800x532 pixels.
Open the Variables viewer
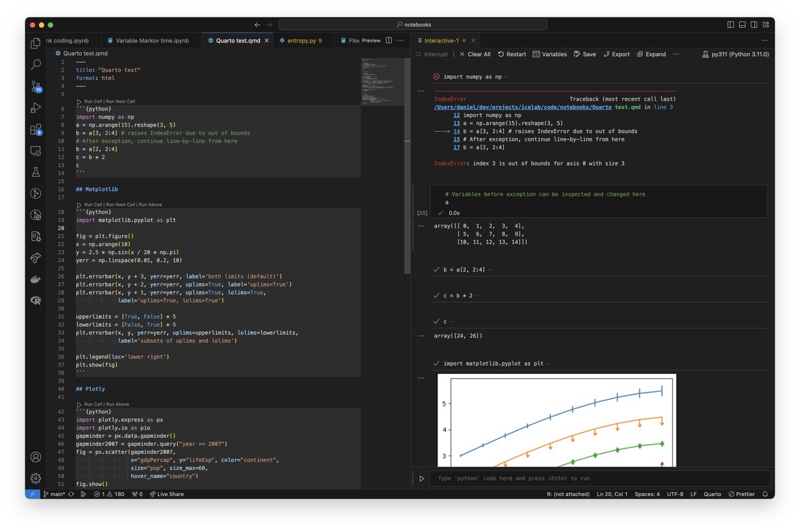point(549,54)
